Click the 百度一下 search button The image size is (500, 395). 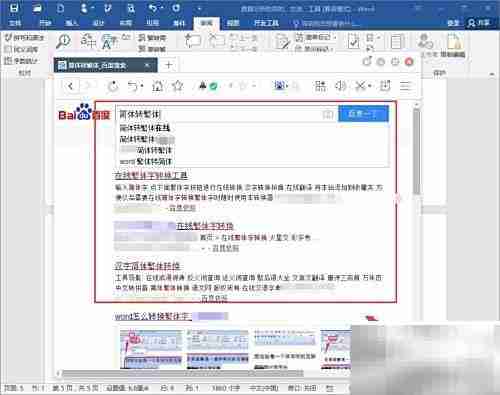pyautogui.click(x=363, y=114)
